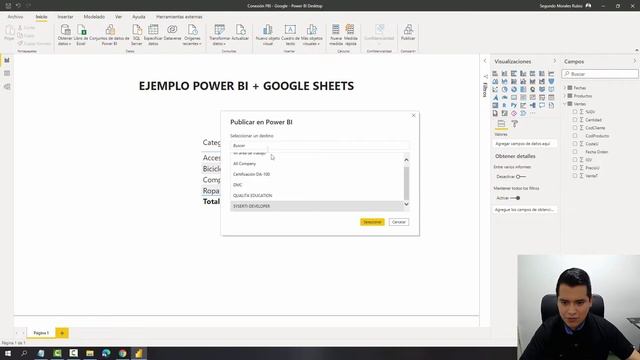Screen dimensions: 640x360
Task: Click the Seleccionar button
Action: point(372,222)
